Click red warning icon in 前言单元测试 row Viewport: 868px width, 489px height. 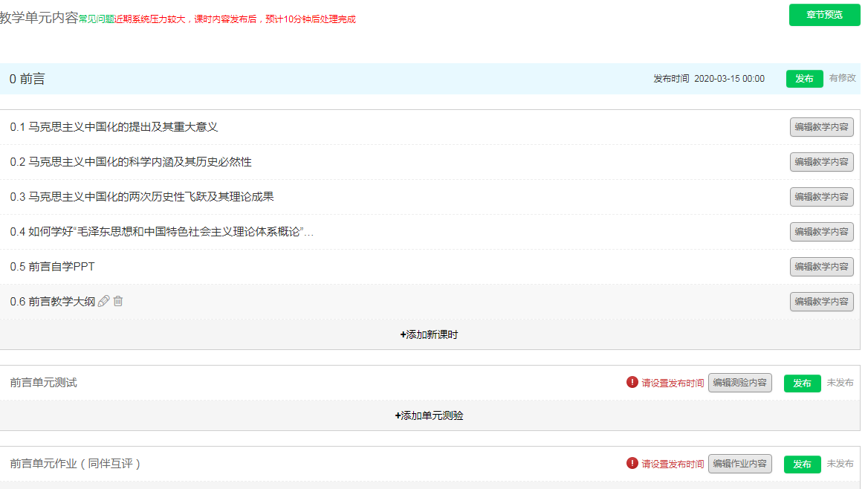(x=632, y=383)
